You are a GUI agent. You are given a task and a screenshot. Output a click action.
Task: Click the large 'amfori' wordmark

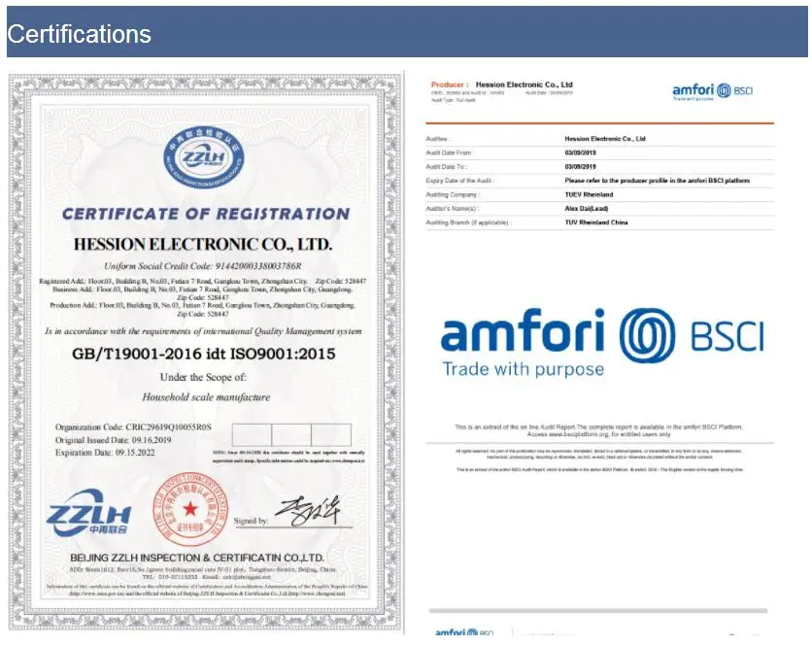(x=523, y=330)
